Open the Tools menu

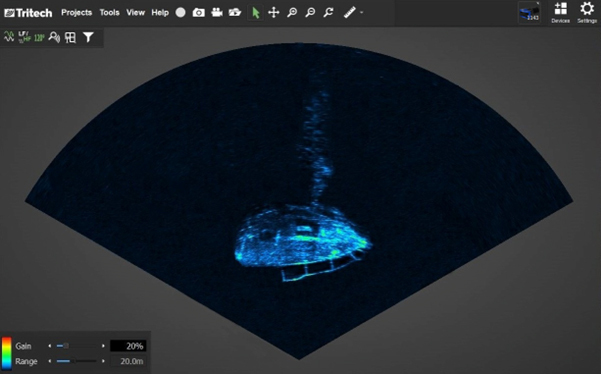coord(110,13)
